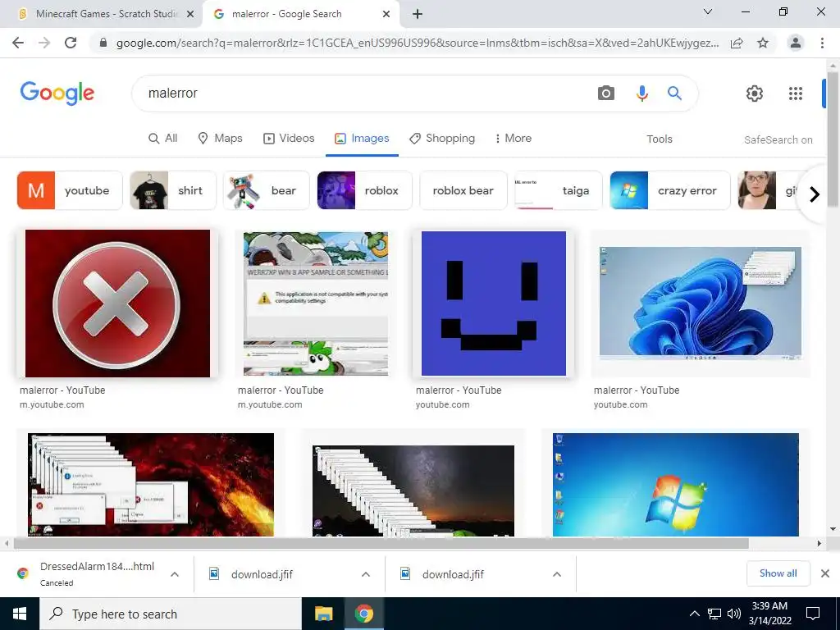The height and width of the screenshot is (630, 840).
Task: Open Google settings gear
Action: pos(755,94)
